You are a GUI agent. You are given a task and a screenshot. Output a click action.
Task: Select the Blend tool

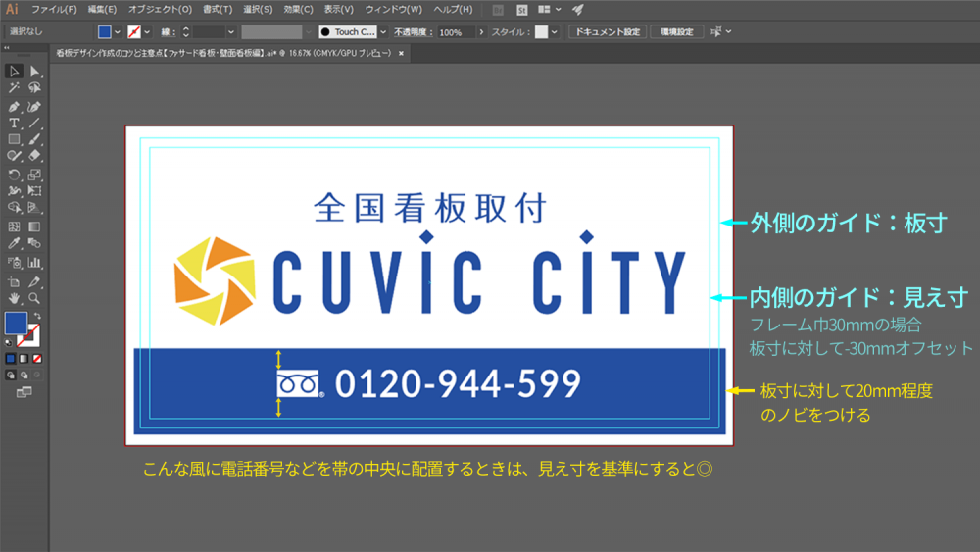34,243
